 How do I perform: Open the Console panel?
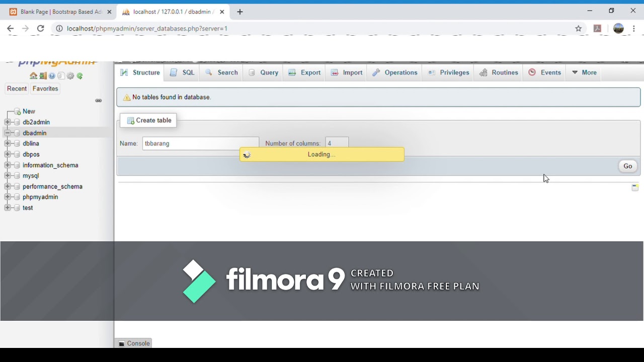pos(134,343)
